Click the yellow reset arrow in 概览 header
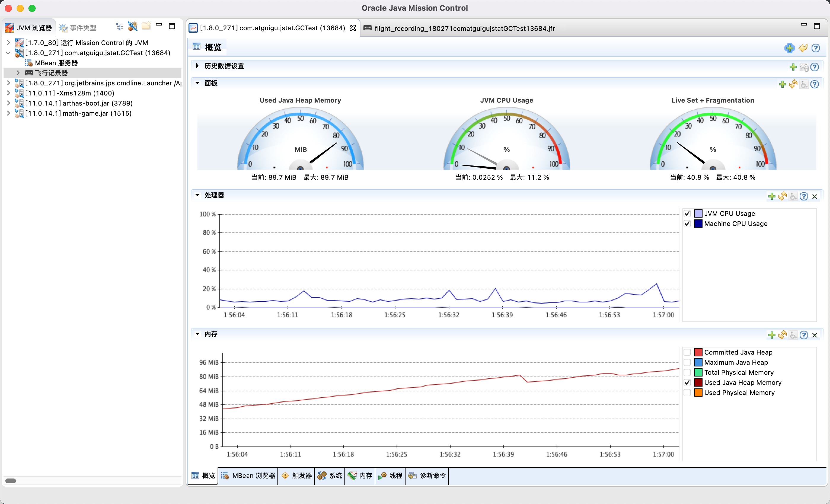Viewport: 830px width, 504px height. click(803, 48)
